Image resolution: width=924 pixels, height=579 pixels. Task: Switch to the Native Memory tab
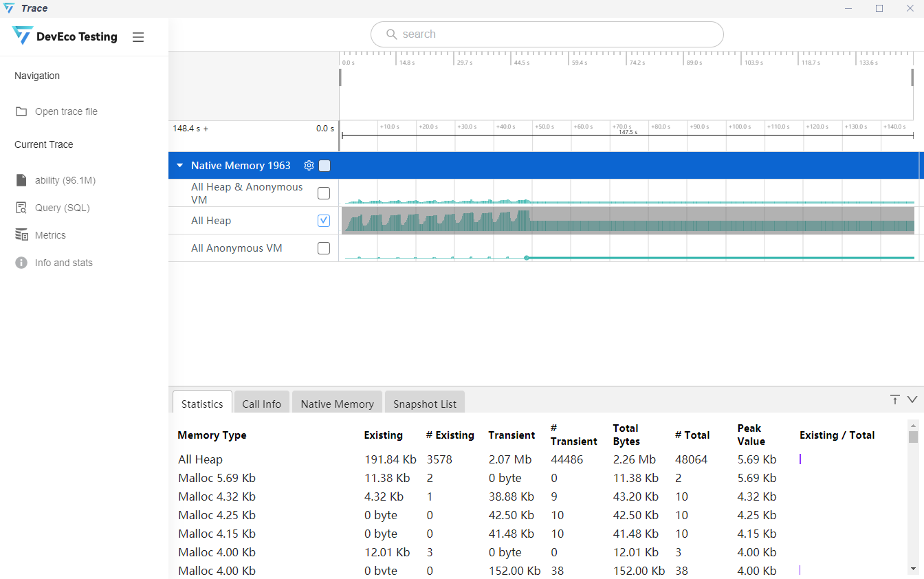coord(337,404)
